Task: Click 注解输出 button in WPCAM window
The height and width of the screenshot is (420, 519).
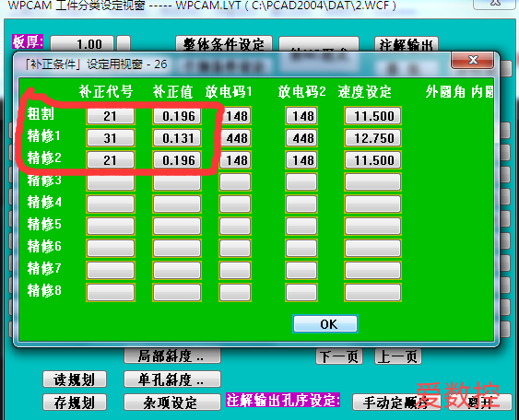Action: (407, 44)
